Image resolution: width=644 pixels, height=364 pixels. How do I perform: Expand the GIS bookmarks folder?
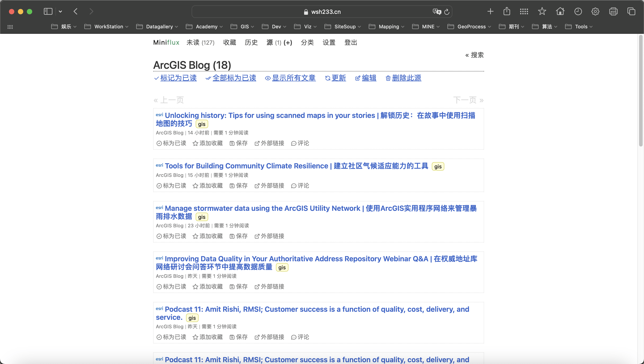pos(242,27)
